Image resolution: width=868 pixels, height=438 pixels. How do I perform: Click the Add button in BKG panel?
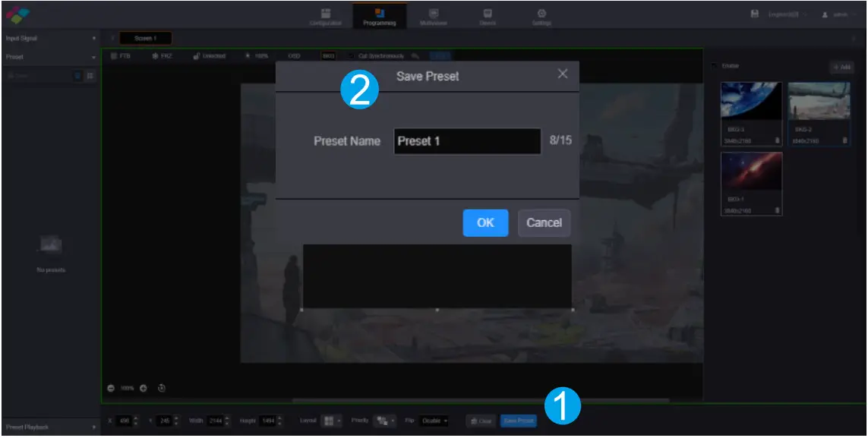coord(841,67)
